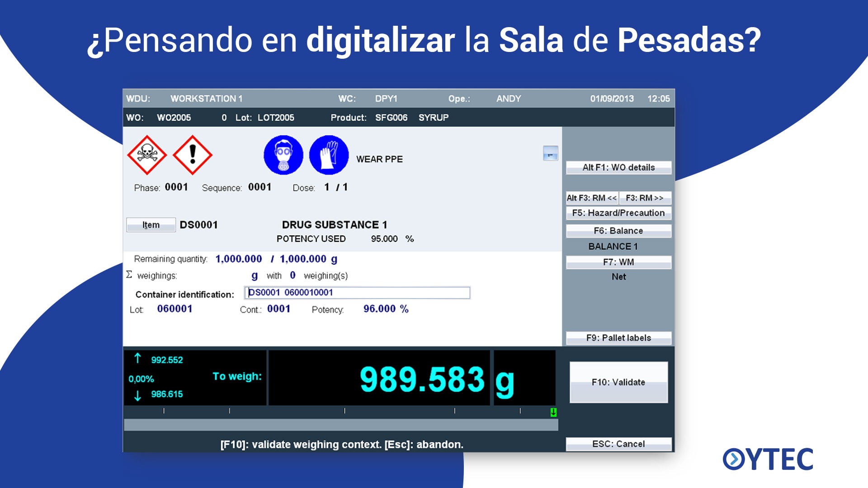This screenshot has width=868, height=488.
Task: Click the DRUG SUBSTANCE 1 label
Action: pos(335,225)
